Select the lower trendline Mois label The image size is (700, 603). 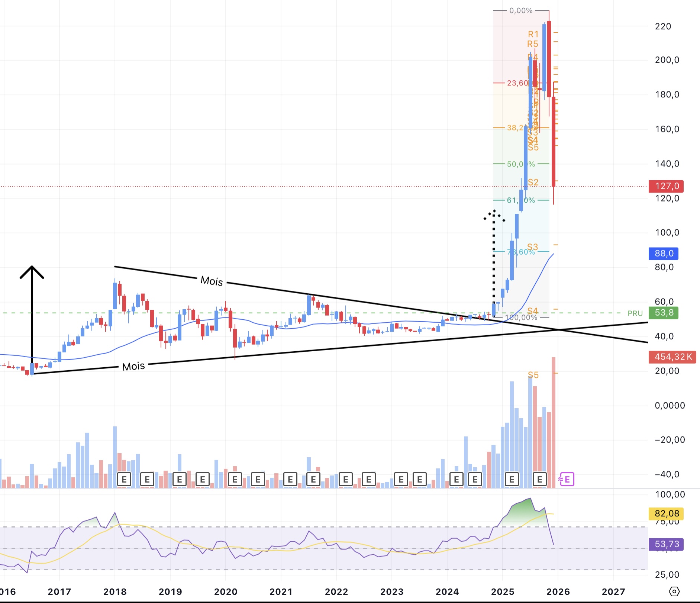(x=134, y=367)
